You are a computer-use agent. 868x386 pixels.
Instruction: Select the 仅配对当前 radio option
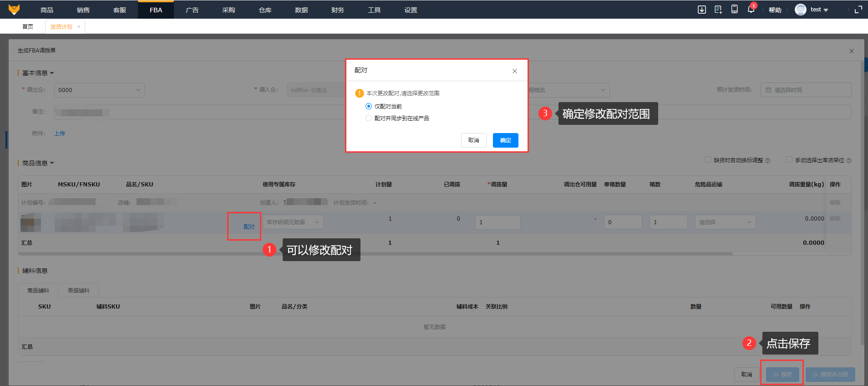point(369,106)
